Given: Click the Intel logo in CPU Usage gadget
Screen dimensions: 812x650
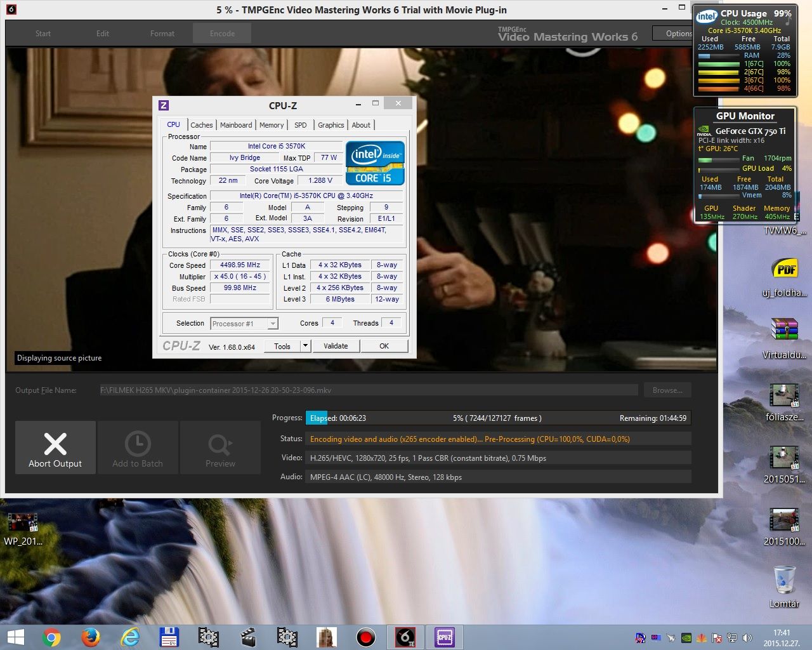Looking at the screenshot, I should [x=707, y=17].
